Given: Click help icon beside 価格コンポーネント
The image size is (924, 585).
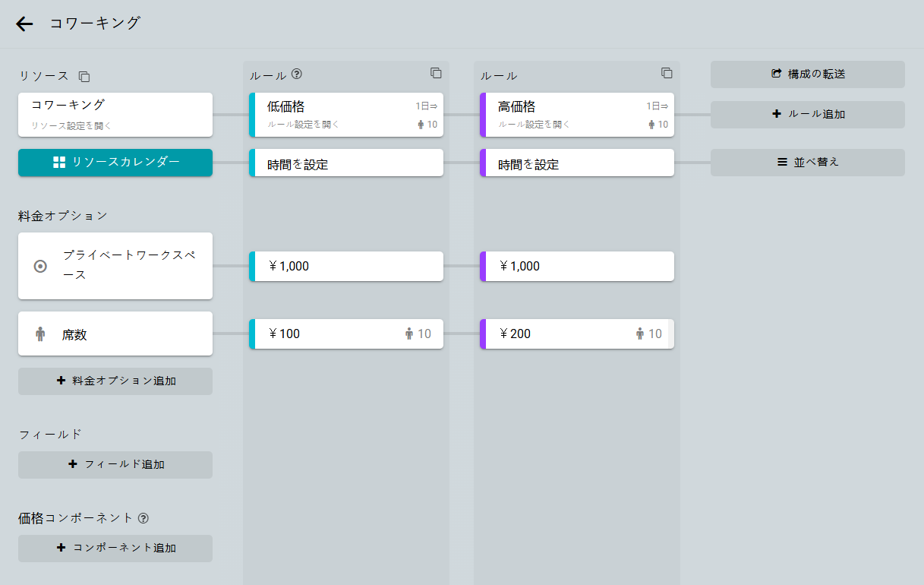Looking at the screenshot, I should (143, 518).
